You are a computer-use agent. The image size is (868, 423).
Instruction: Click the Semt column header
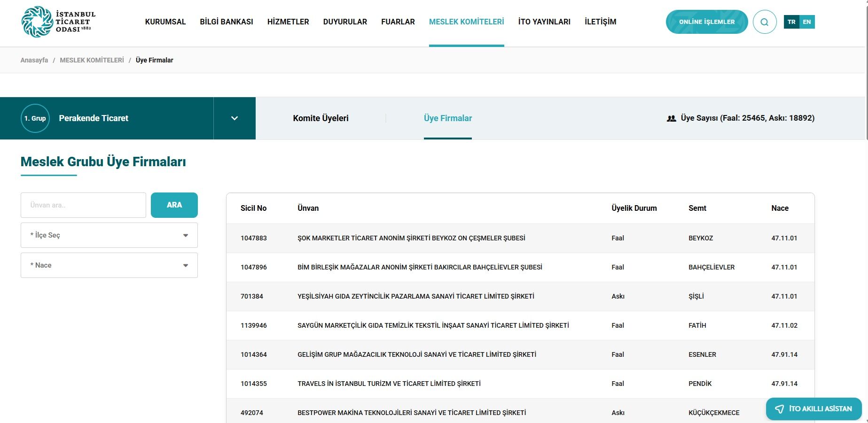(697, 208)
